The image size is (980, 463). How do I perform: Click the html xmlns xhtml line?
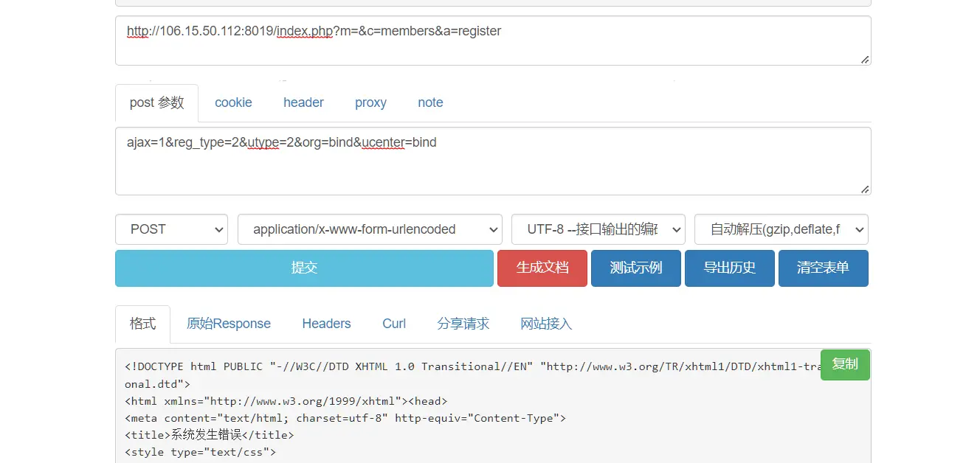click(x=286, y=401)
